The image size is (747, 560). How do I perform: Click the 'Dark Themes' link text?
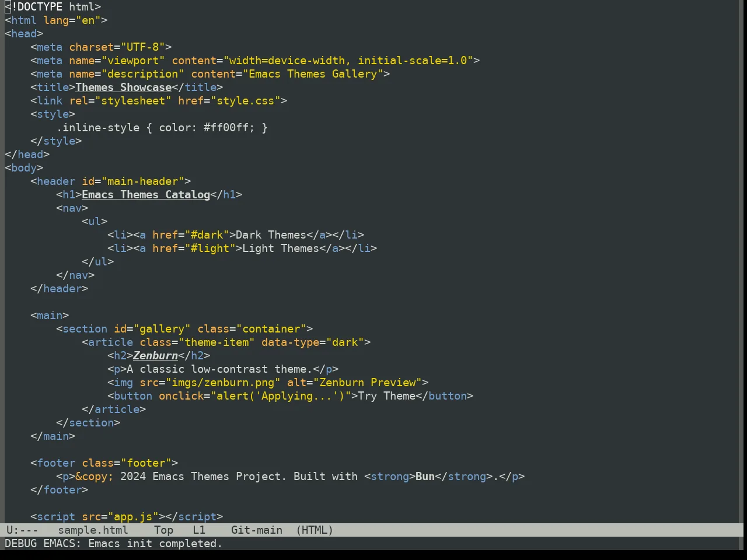tap(271, 235)
